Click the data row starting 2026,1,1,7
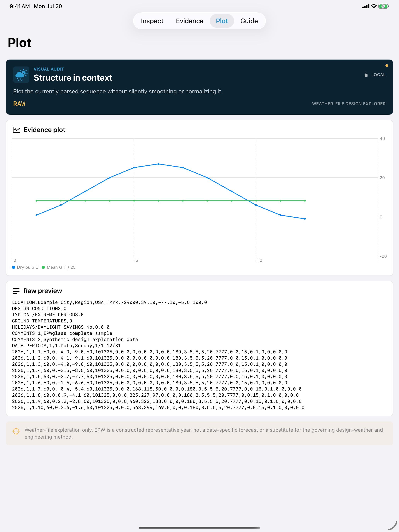This screenshot has height=532, width=399. click(157, 389)
